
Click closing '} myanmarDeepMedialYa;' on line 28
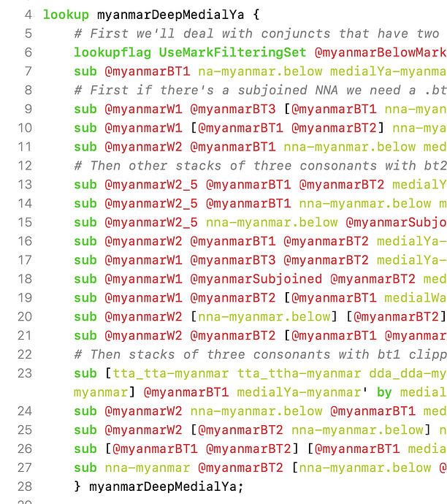click(x=159, y=487)
